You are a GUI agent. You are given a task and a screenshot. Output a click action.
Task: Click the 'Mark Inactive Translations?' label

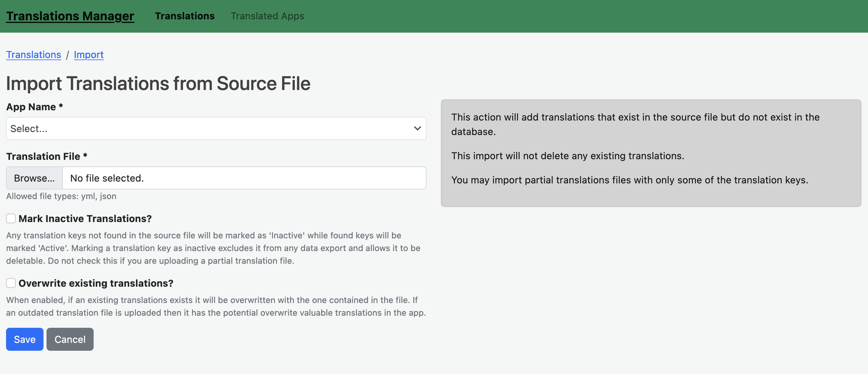[x=85, y=218]
